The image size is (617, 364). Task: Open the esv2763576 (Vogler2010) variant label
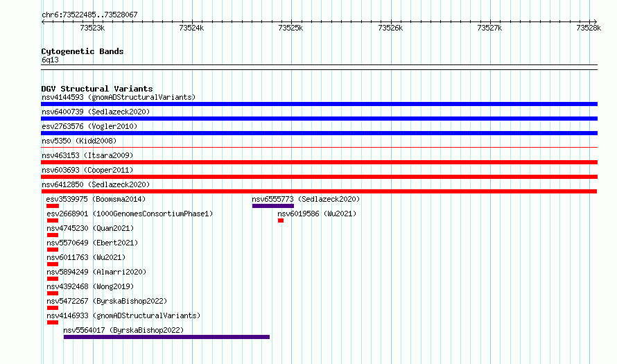(89, 126)
